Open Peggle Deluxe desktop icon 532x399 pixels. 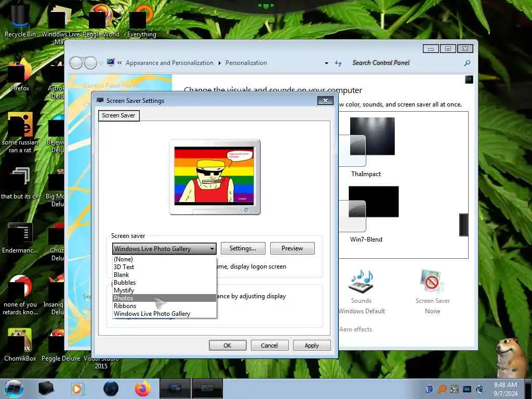pyautogui.click(x=61, y=345)
